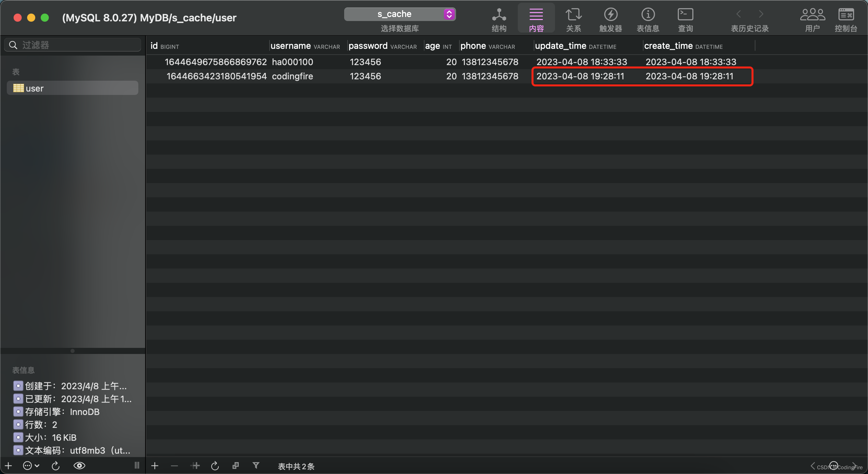
Task: Add a new row to table
Action: click(155, 466)
